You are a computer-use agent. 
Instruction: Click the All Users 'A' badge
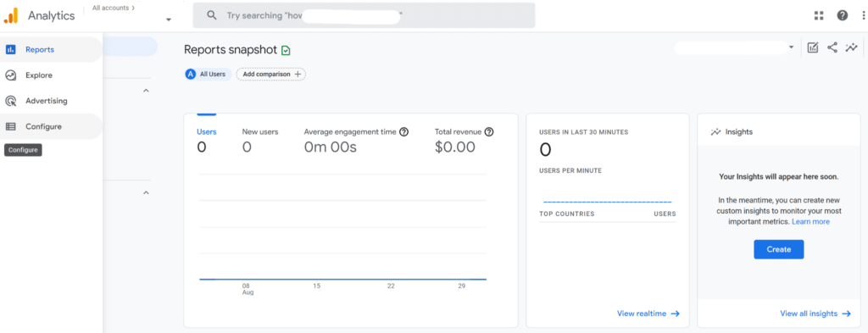(x=191, y=74)
